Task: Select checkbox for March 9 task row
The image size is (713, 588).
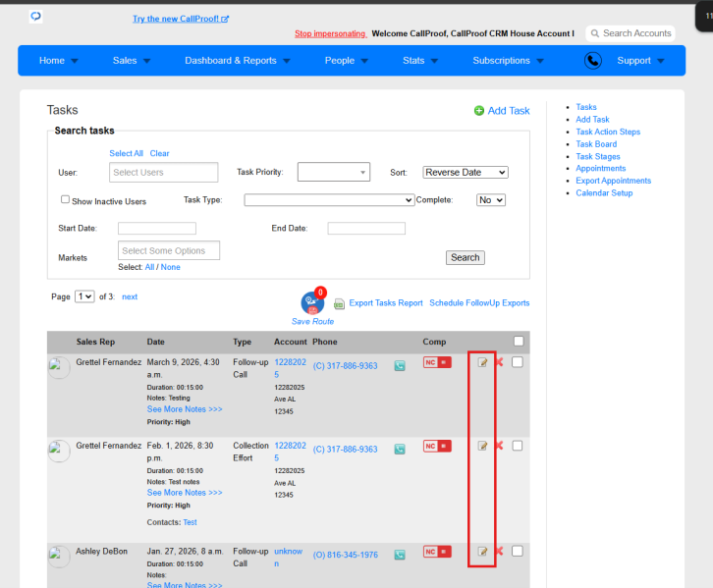Action: coord(517,362)
